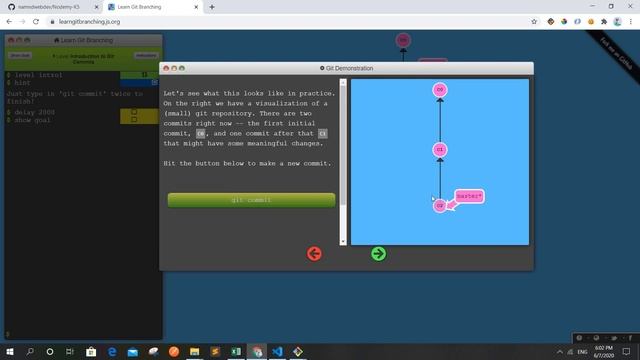Click the background C0 node behind the dialog

(403, 40)
